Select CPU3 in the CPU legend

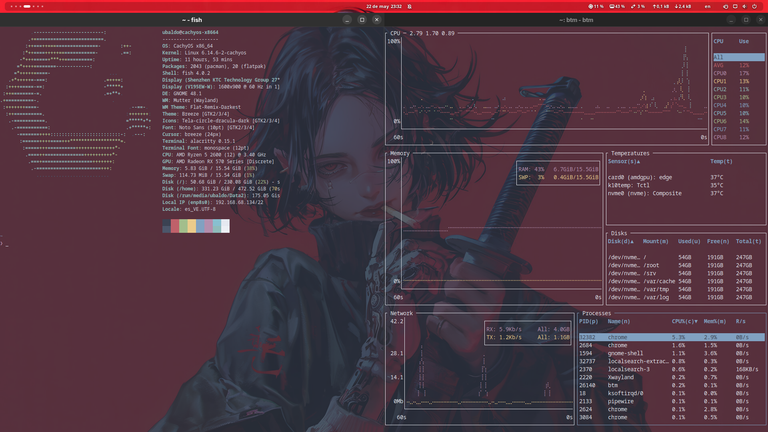(739, 97)
